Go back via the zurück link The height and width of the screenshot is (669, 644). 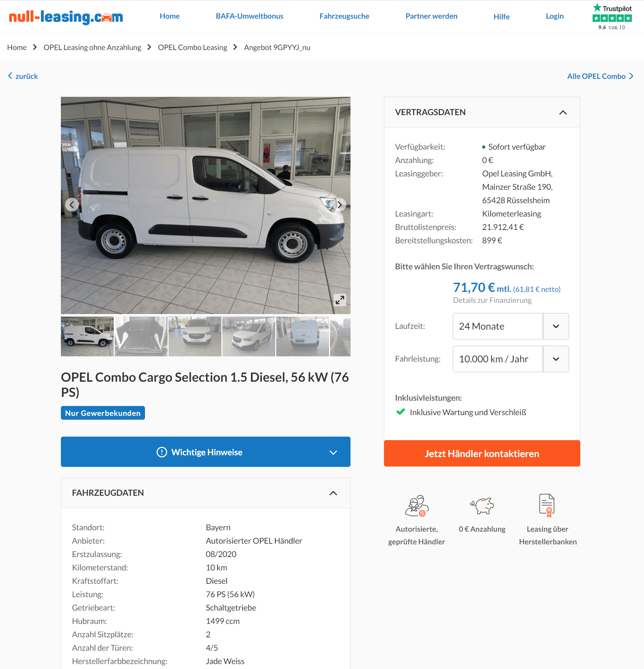(x=23, y=76)
